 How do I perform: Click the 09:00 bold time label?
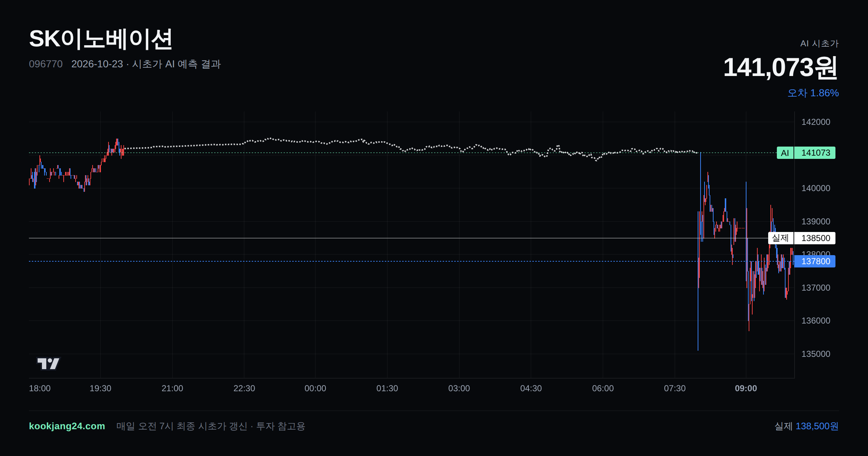[x=746, y=388]
